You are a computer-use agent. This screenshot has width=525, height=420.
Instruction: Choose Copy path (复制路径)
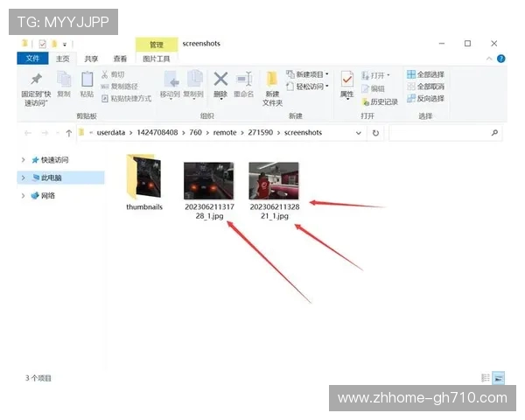(120, 87)
